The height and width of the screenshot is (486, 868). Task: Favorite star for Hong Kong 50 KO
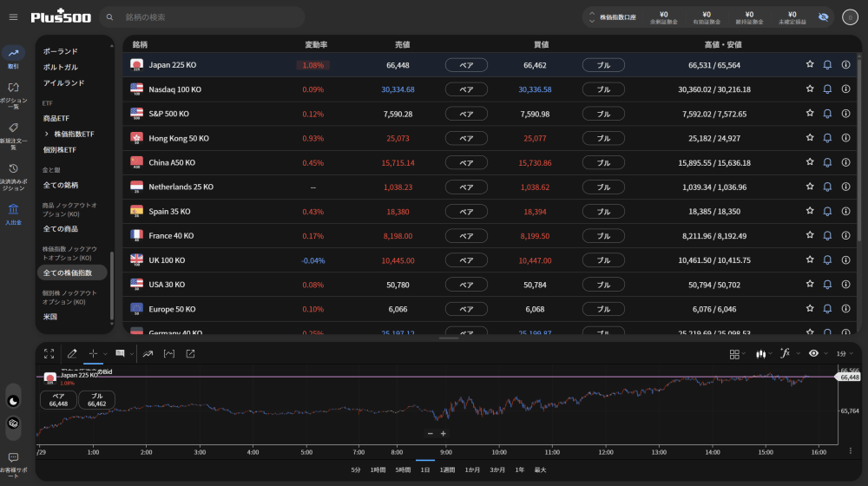point(810,137)
